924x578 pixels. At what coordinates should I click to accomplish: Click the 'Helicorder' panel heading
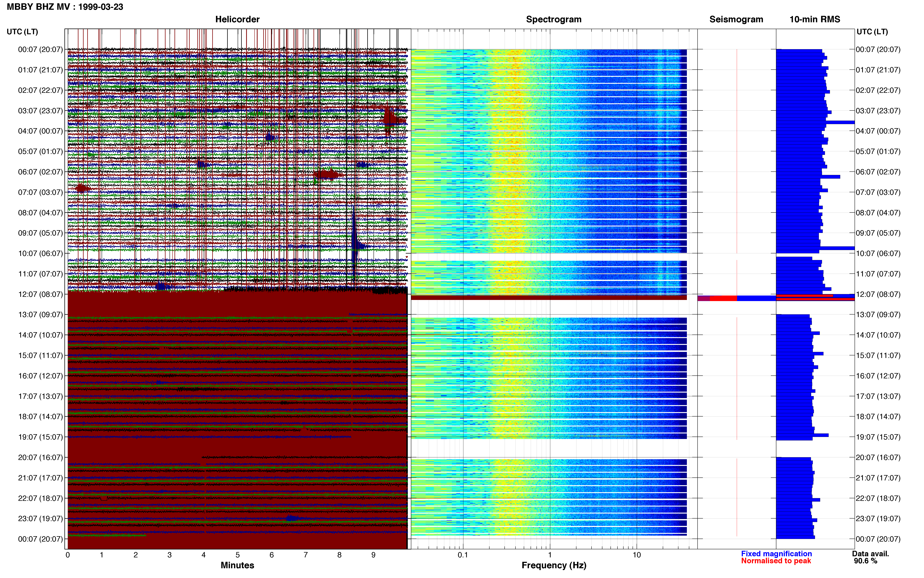pos(237,20)
